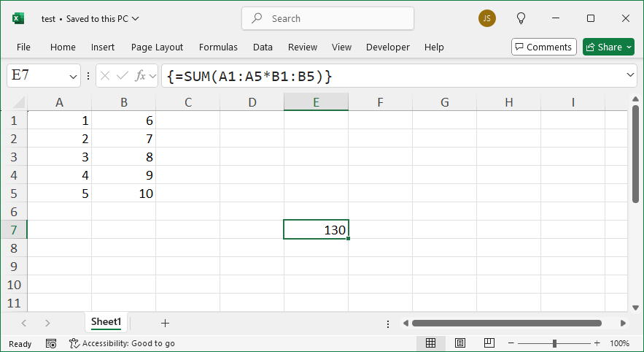The image size is (644, 352).
Task: Open the Help tab
Action: [434, 47]
